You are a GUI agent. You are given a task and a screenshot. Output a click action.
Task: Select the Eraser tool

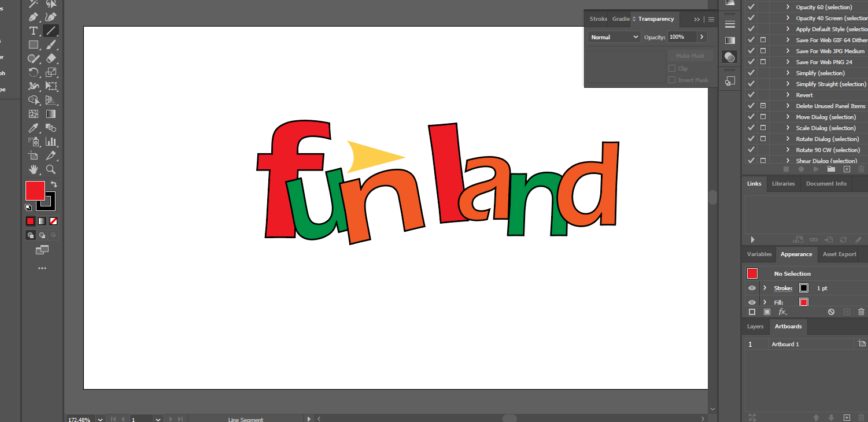[51, 58]
